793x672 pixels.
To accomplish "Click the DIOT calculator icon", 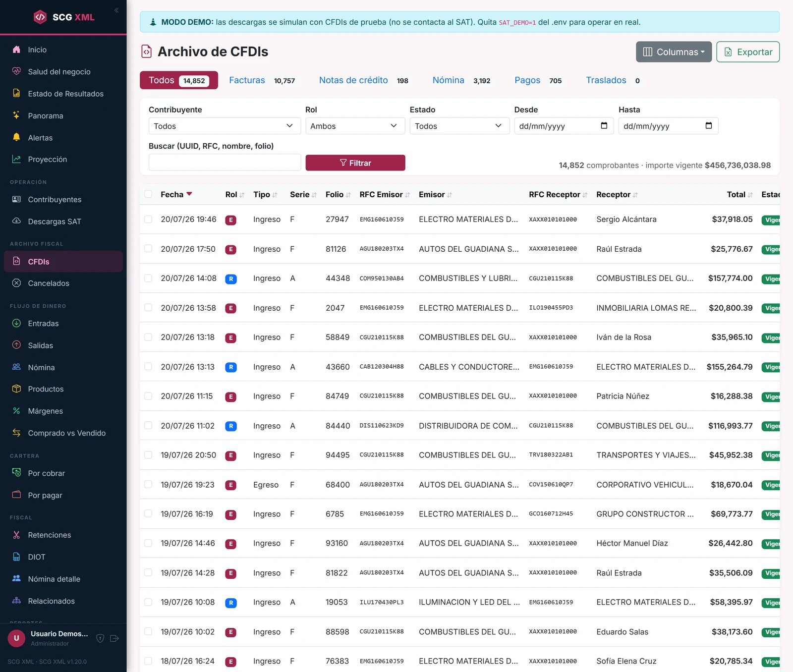I will [x=16, y=557].
